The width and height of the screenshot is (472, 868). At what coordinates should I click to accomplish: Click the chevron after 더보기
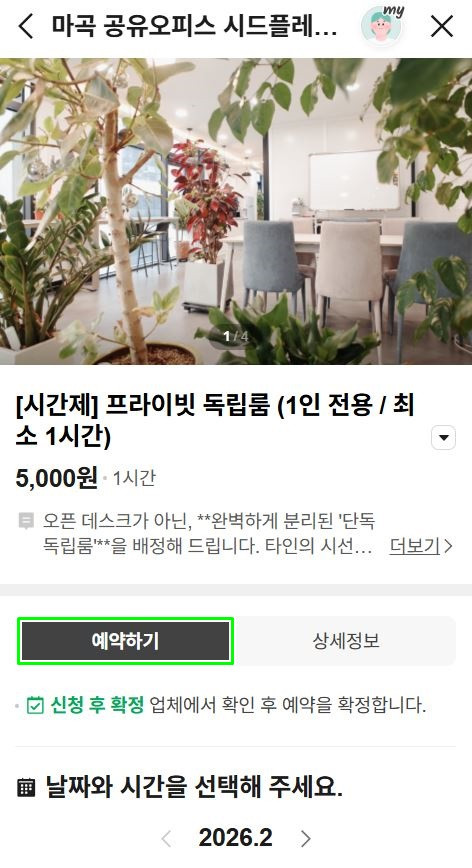[x=448, y=546]
